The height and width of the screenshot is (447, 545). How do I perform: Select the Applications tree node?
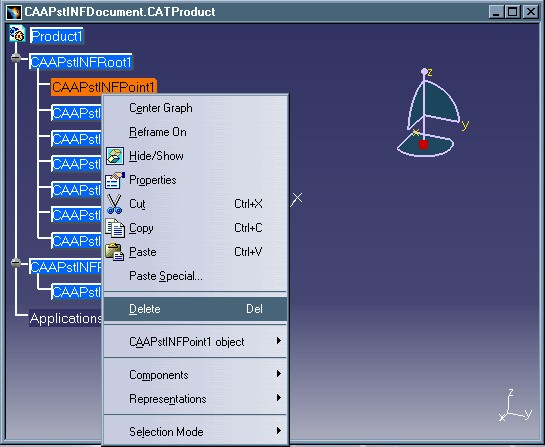click(x=65, y=318)
